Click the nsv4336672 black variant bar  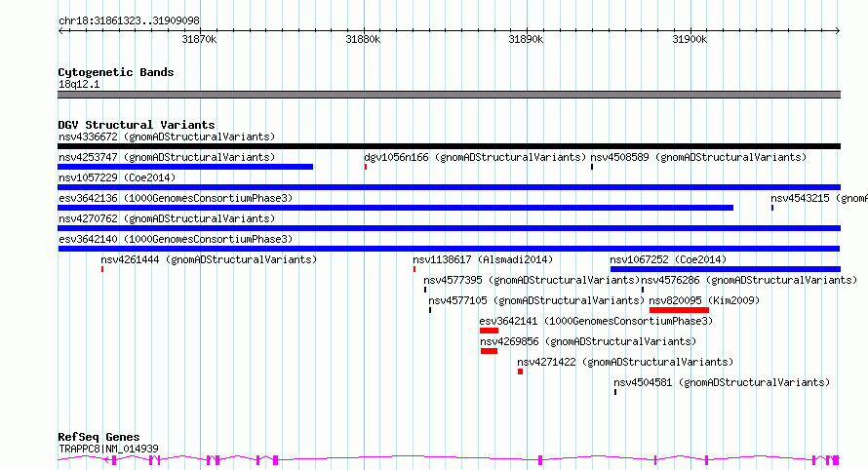(449, 146)
